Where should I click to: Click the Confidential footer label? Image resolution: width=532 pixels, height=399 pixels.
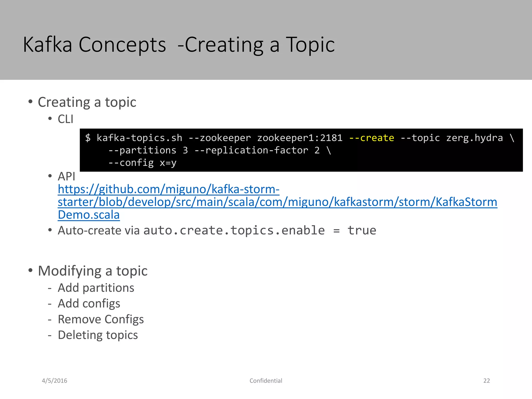pos(266,381)
